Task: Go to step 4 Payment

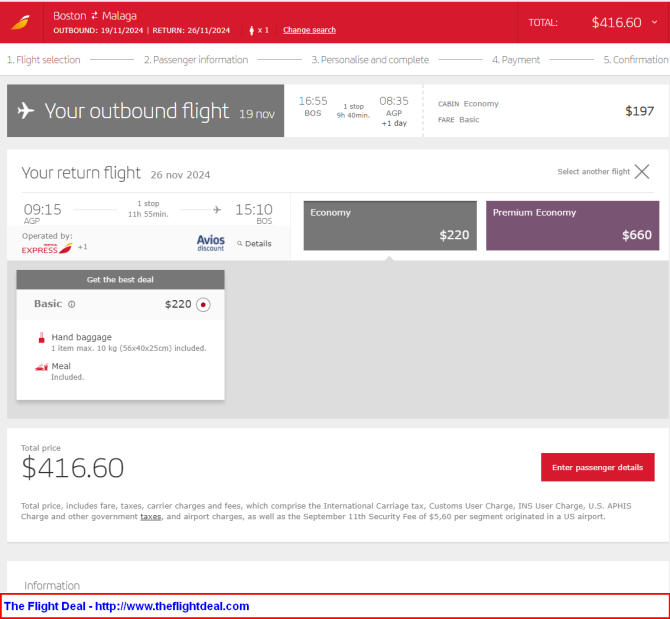Action: point(516,60)
